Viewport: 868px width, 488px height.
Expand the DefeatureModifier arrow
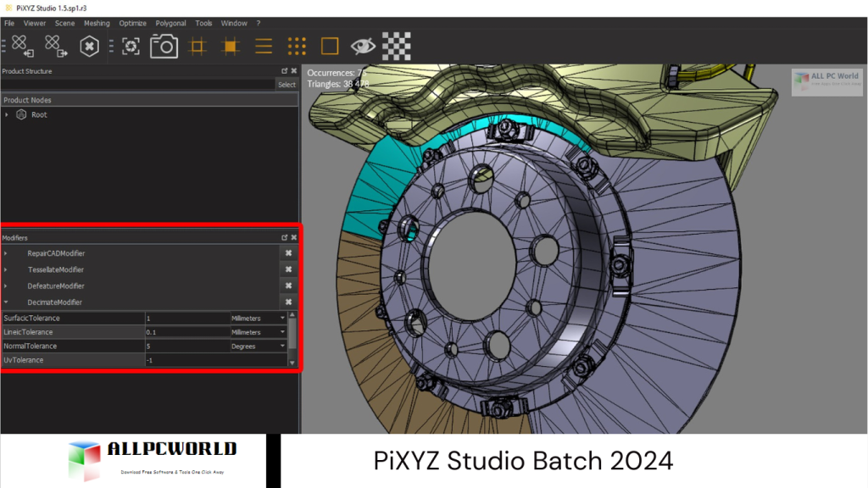point(6,286)
